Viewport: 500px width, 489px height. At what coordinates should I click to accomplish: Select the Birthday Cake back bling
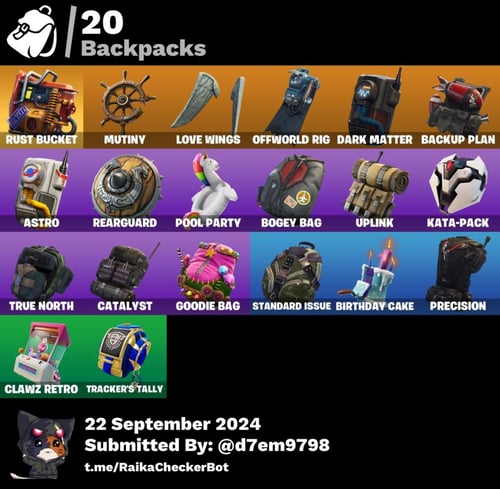click(x=375, y=273)
